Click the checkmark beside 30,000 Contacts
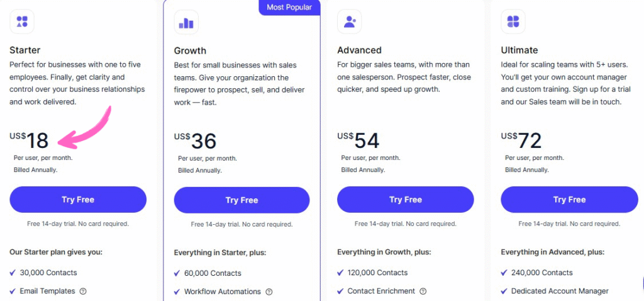Viewport: 644px width, 301px height. [13, 273]
